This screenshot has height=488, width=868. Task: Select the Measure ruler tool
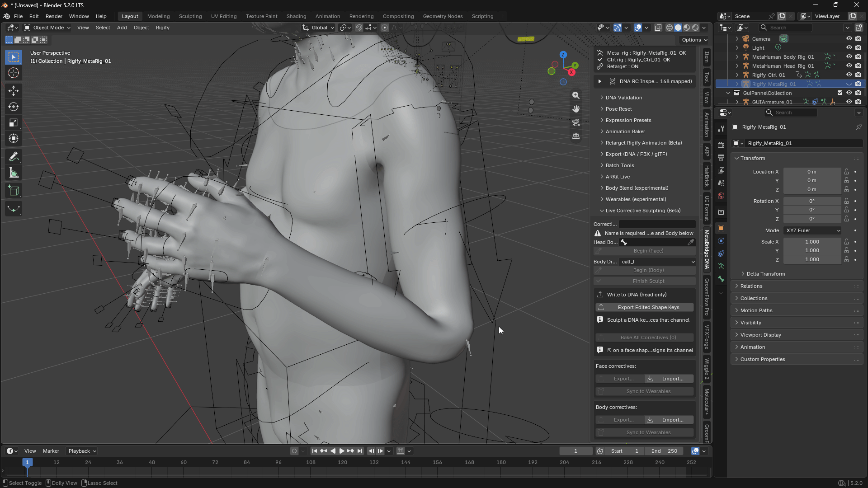(14, 173)
